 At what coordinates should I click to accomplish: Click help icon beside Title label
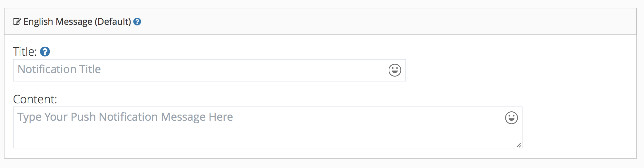click(x=45, y=51)
